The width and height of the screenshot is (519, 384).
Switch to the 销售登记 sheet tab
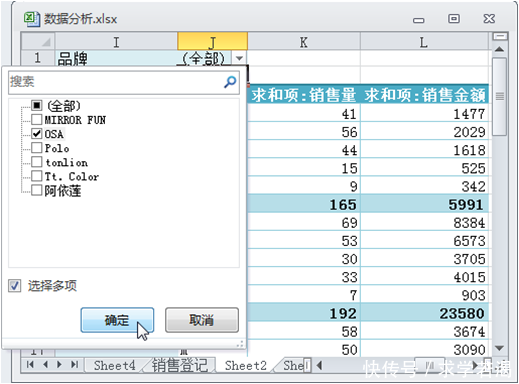[x=180, y=365]
